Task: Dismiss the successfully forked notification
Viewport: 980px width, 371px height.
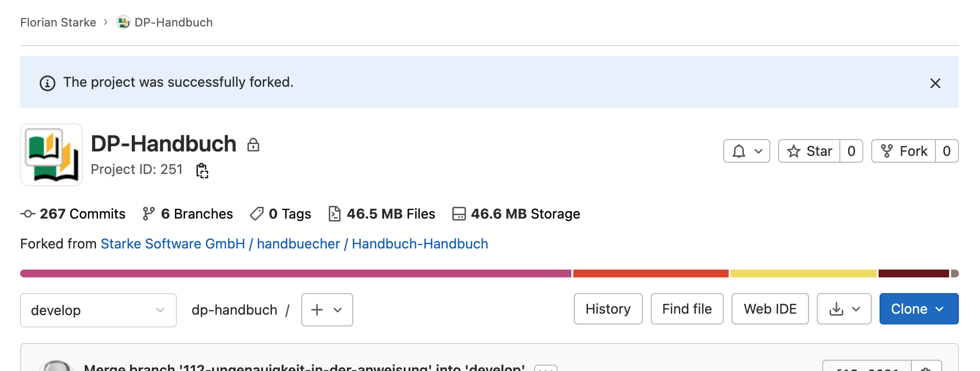Action: pos(935,83)
